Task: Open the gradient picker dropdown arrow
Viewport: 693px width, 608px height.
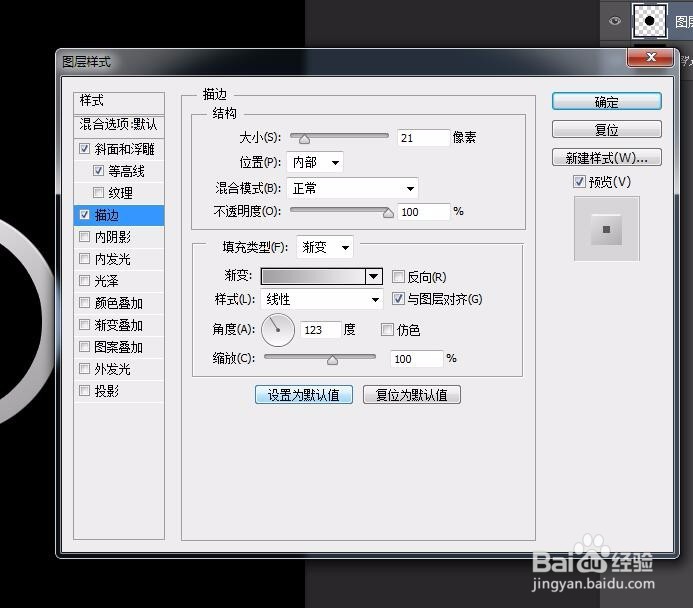Action: click(374, 277)
